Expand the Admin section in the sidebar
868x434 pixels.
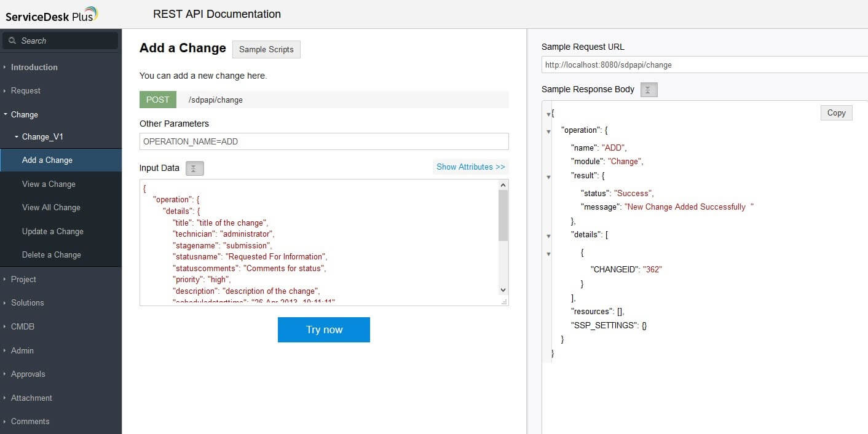coord(4,350)
